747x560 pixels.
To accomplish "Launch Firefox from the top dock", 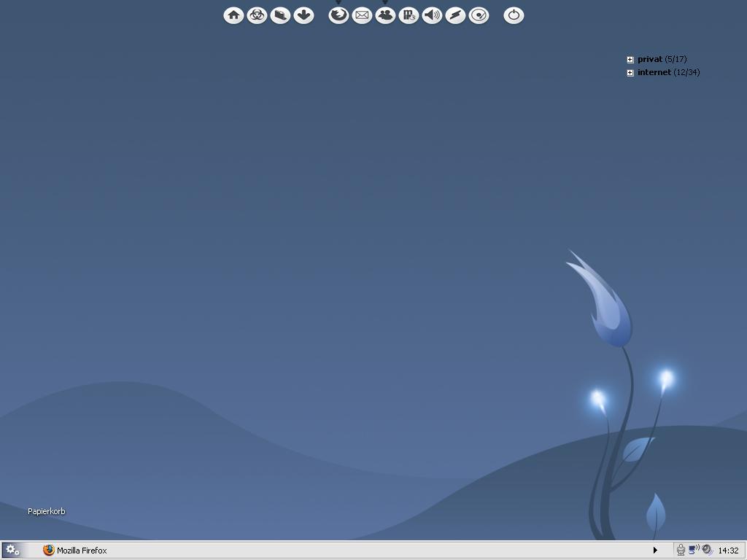I will [338, 15].
